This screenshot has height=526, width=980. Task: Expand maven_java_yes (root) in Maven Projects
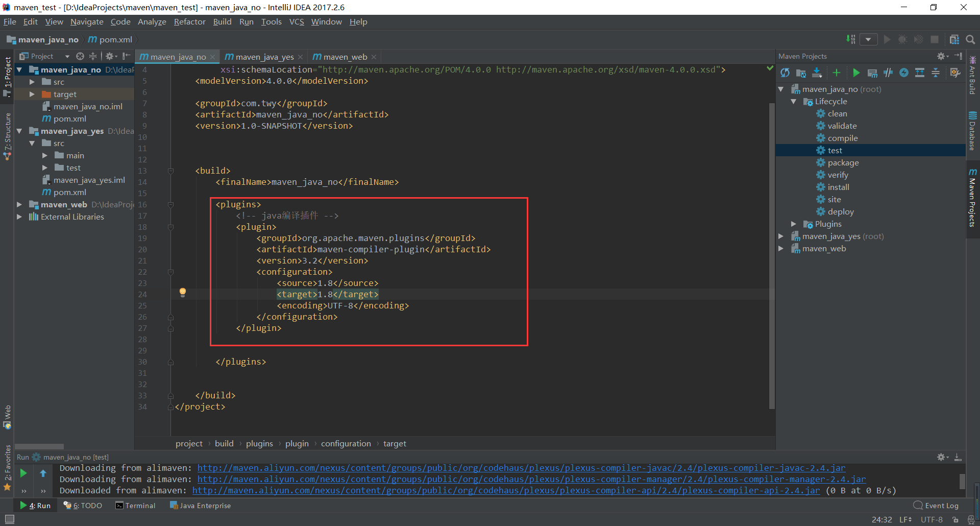point(781,236)
